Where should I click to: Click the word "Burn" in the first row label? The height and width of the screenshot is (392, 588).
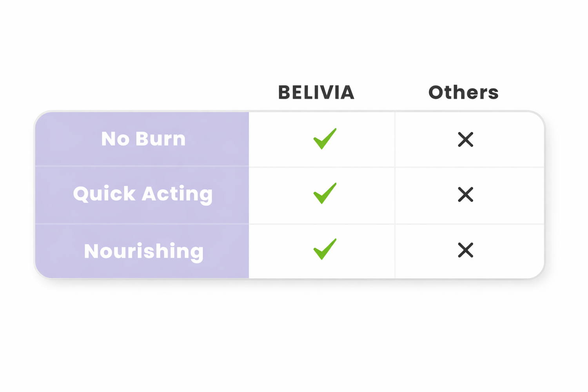161,139
